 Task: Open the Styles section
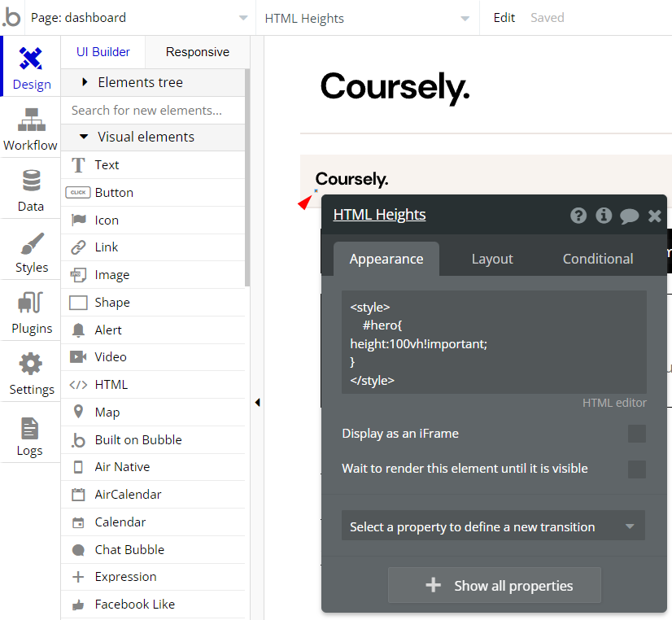(x=30, y=251)
